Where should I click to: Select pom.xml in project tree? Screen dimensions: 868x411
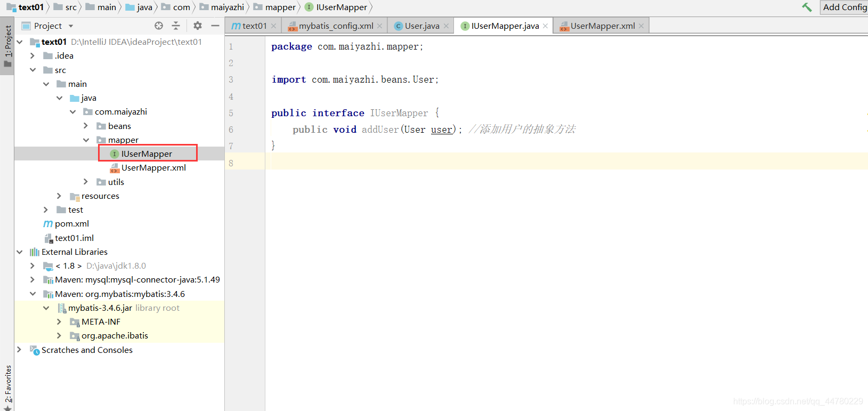pos(72,223)
